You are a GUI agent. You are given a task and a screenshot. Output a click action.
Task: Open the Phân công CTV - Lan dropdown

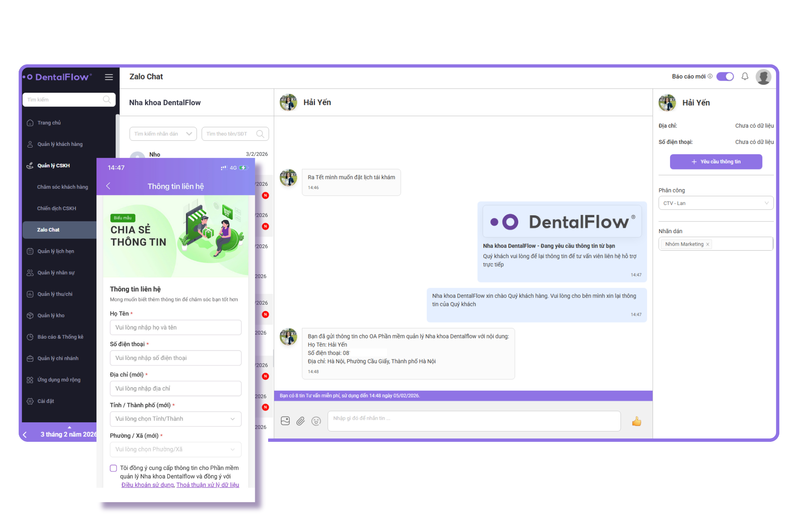pos(716,203)
